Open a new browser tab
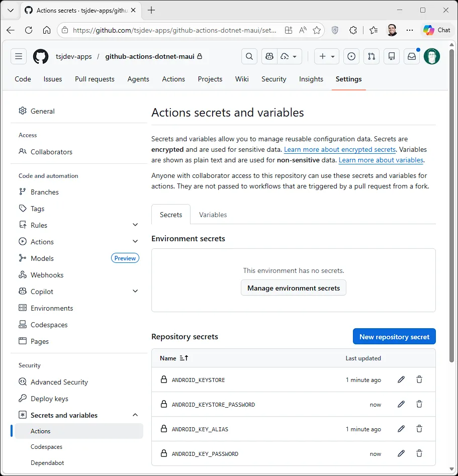The image size is (458, 476). (151, 11)
